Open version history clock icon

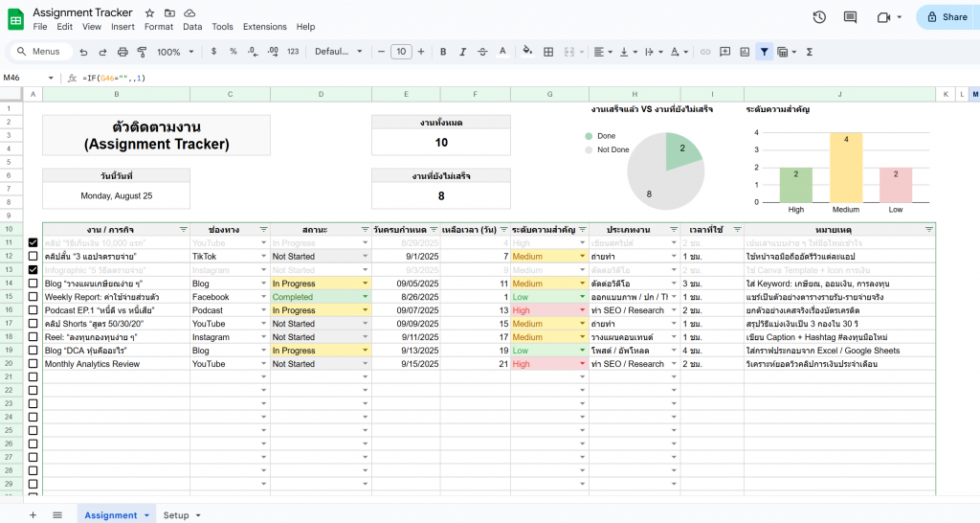pyautogui.click(x=819, y=17)
